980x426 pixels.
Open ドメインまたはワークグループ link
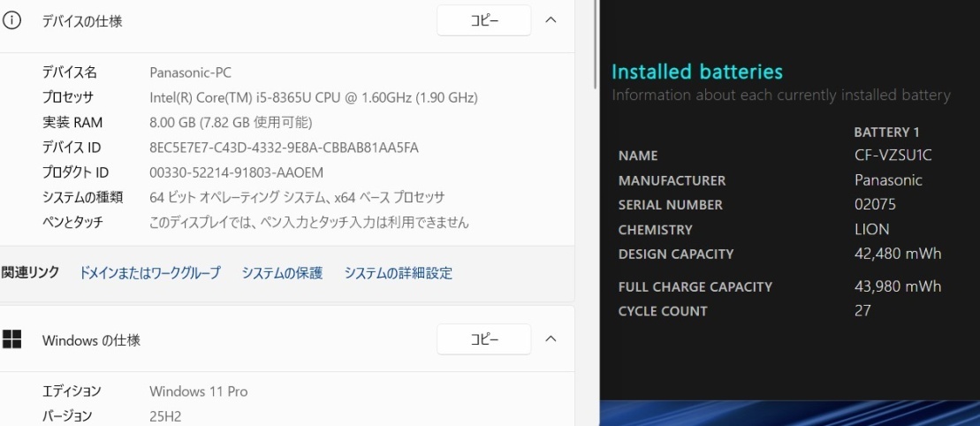tap(150, 273)
